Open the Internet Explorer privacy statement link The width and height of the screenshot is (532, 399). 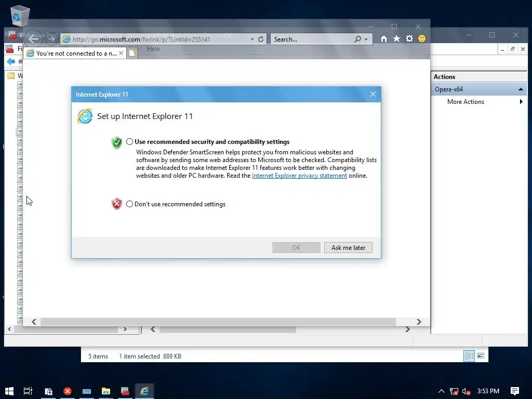pos(299,176)
